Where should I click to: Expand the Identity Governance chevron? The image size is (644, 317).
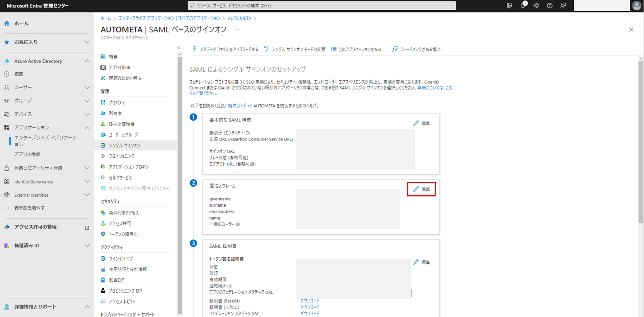point(87,182)
